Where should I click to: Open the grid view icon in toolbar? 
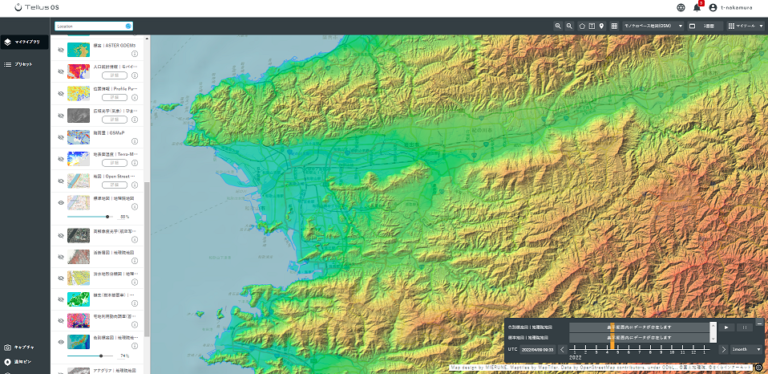pyautogui.click(x=614, y=26)
